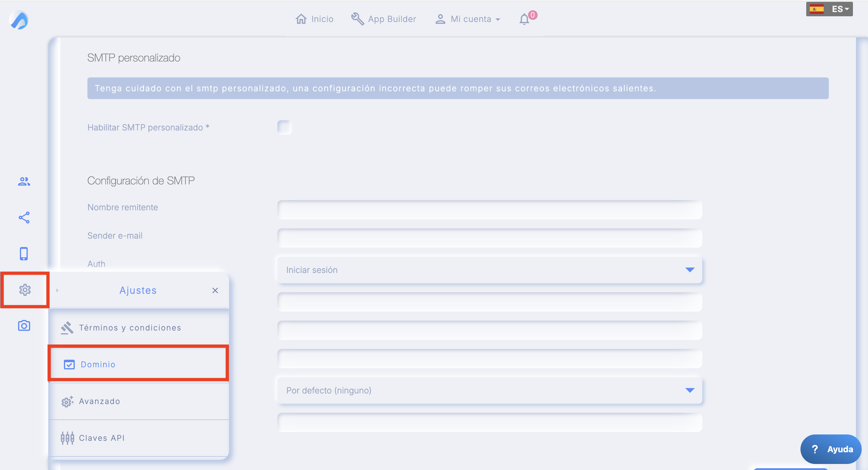
Task: Close the Ajustes panel
Action: pos(215,290)
